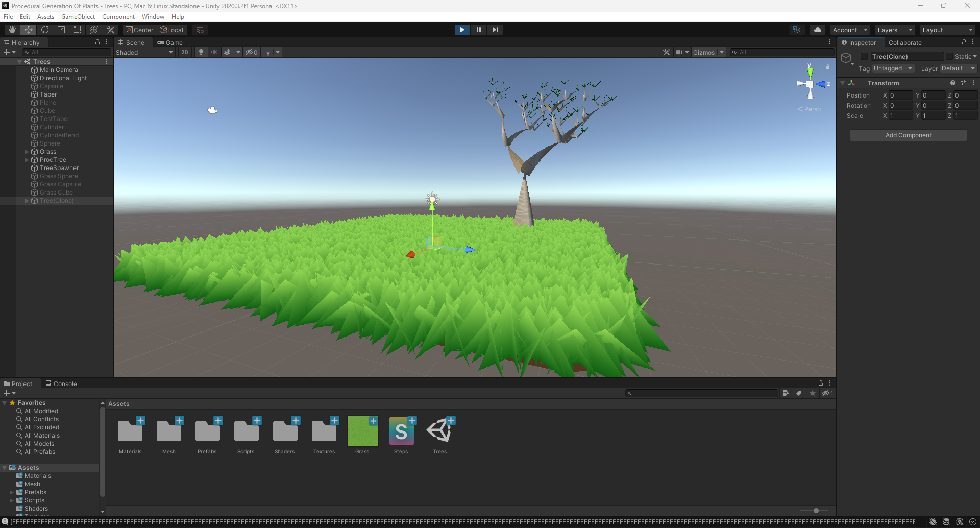Switch pivot handle to Local mode
The image size is (980, 528).
click(171, 30)
